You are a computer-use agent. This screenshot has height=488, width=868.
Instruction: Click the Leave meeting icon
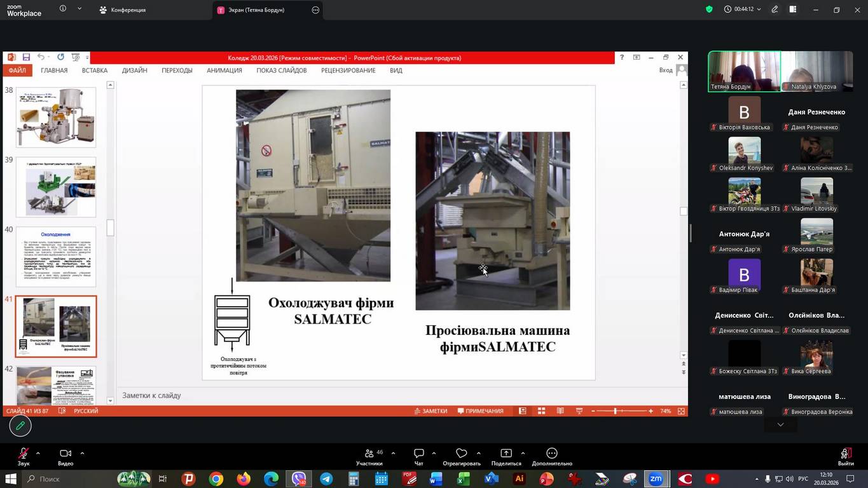coord(845,453)
